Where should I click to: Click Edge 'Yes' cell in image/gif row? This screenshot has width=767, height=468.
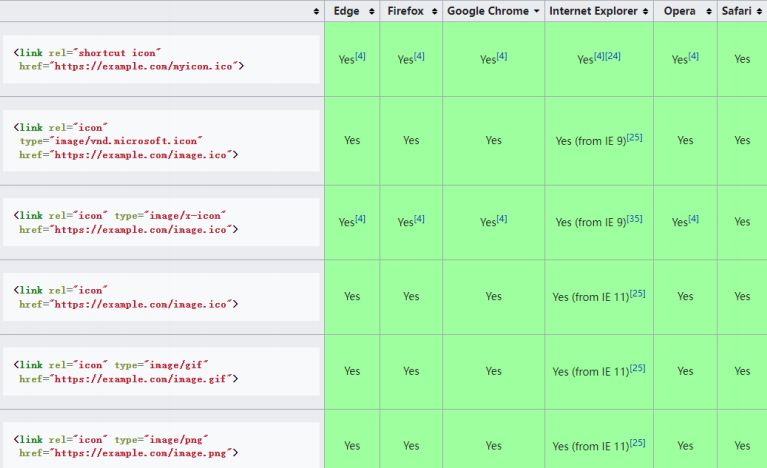(352, 371)
